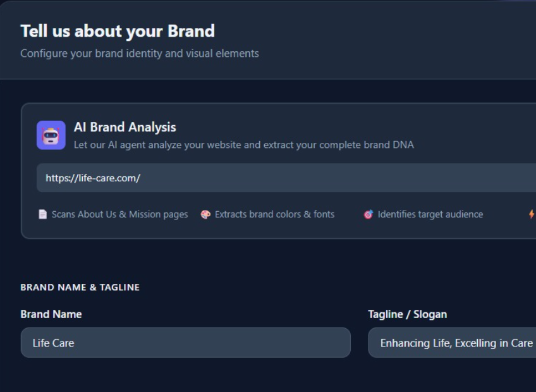Click the 'Life Care' text in Brand Name
Screen dimensions: 536x392
[x=53, y=343]
